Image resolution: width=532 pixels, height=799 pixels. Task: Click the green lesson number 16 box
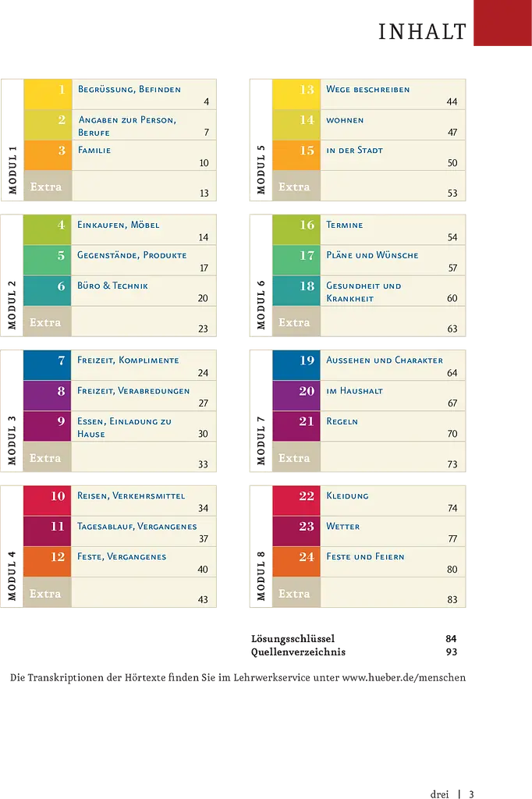[296, 230]
